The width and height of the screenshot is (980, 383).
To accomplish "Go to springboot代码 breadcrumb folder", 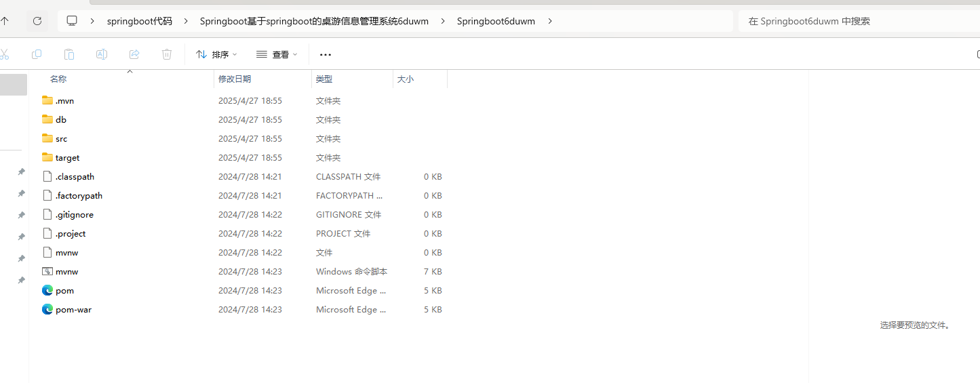I will click(x=140, y=21).
